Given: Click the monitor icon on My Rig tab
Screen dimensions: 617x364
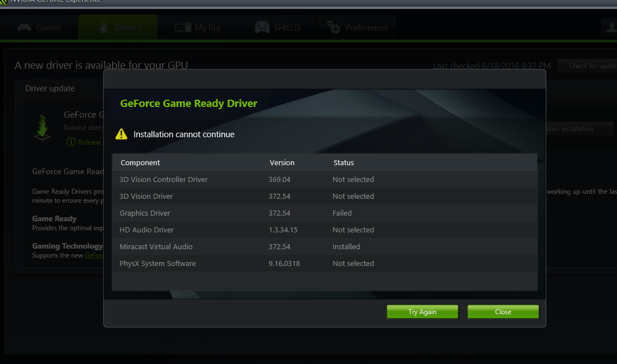Looking at the screenshot, I should pyautogui.click(x=183, y=27).
